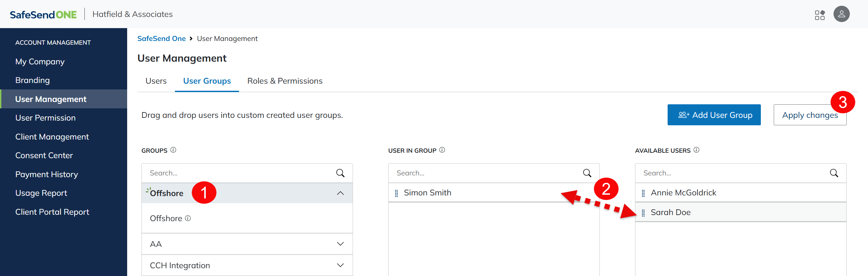Collapse the Offshore group
Viewport: 868px width, 276px height.
point(340,193)
